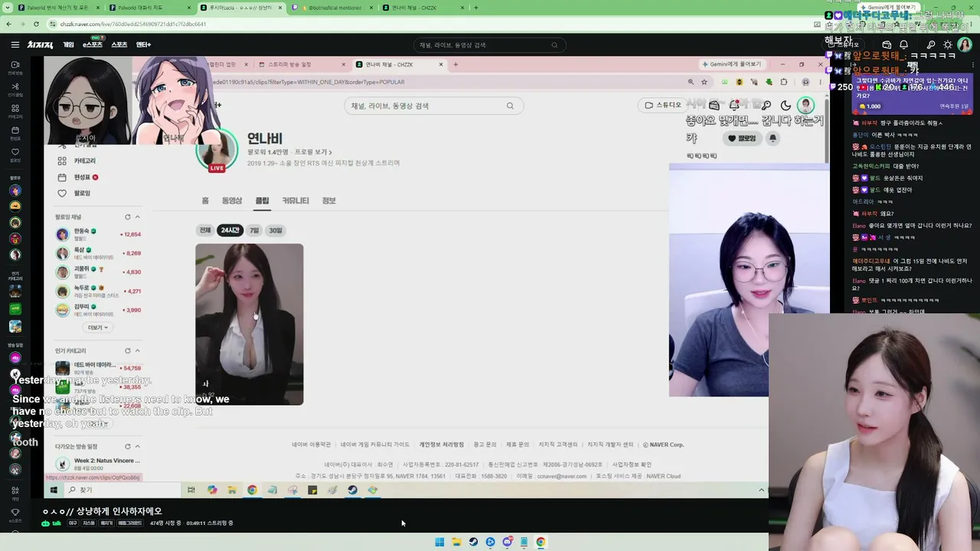This screenshot has height=551, width=980.
Task: Select the 클립 channel tab
Action: [262, 201]
